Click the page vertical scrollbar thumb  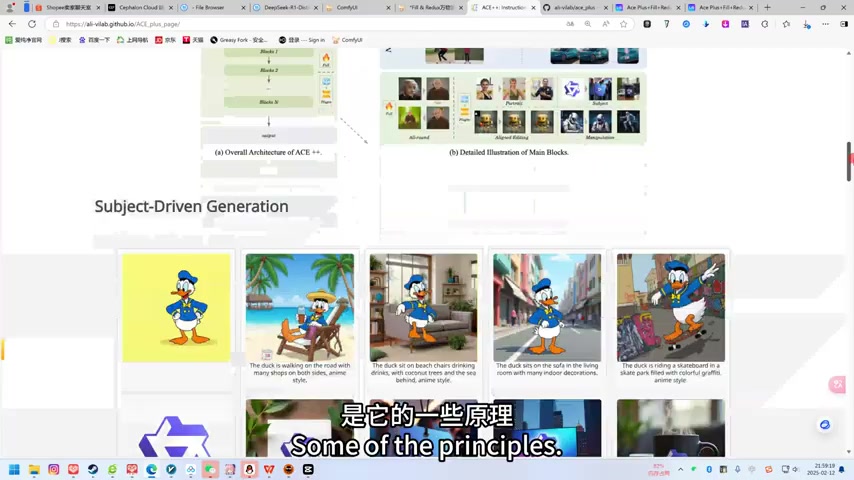point(849,161)
